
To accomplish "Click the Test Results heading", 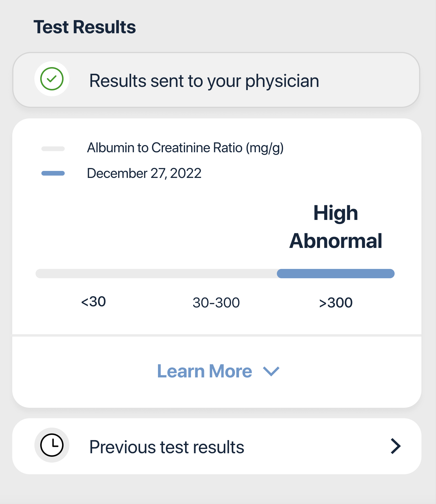I will [85, 27].
